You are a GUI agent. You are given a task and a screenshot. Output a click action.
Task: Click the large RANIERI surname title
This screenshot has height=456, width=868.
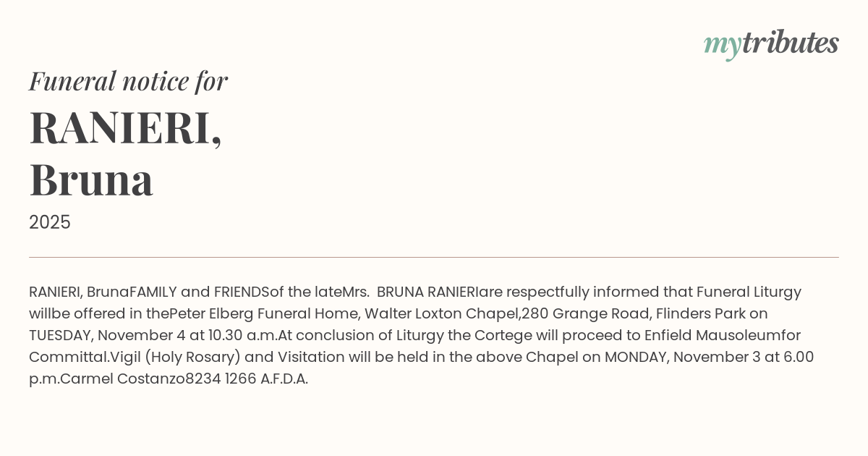(x=125, y=127)
